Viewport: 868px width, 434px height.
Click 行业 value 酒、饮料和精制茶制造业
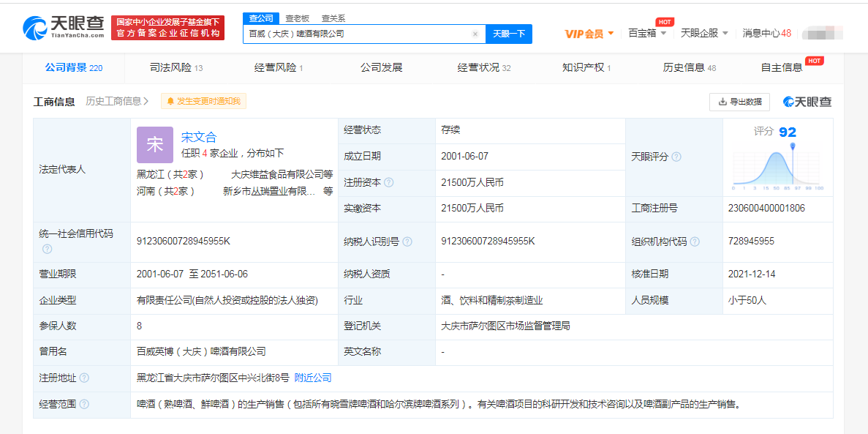(x=491, y=300)
